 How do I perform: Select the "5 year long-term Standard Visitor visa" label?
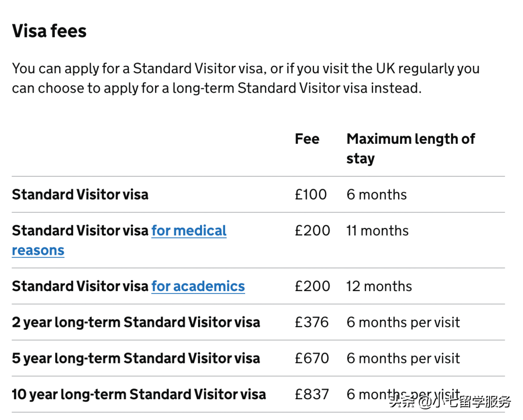point(136,358)
